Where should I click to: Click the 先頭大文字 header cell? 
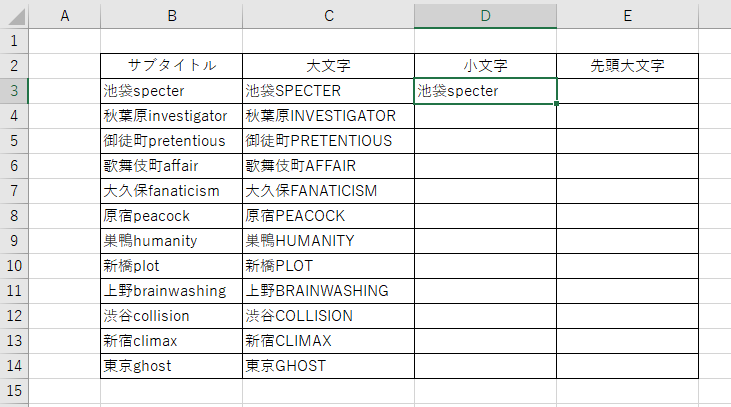click(628, 66)
